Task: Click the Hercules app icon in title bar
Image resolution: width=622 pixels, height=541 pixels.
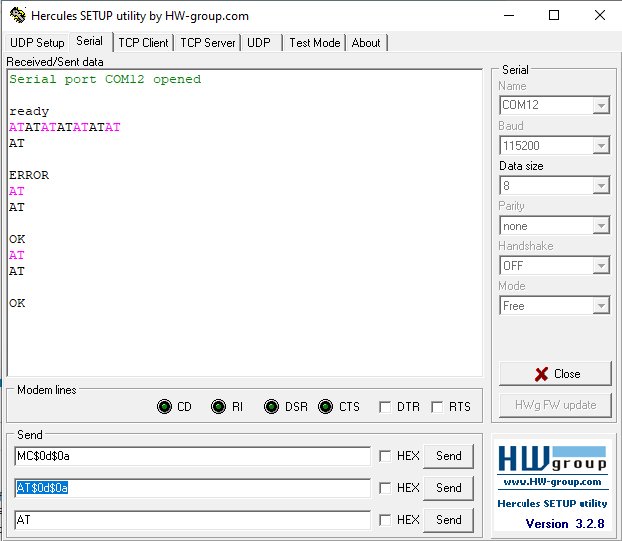Action: pos(18,15)
